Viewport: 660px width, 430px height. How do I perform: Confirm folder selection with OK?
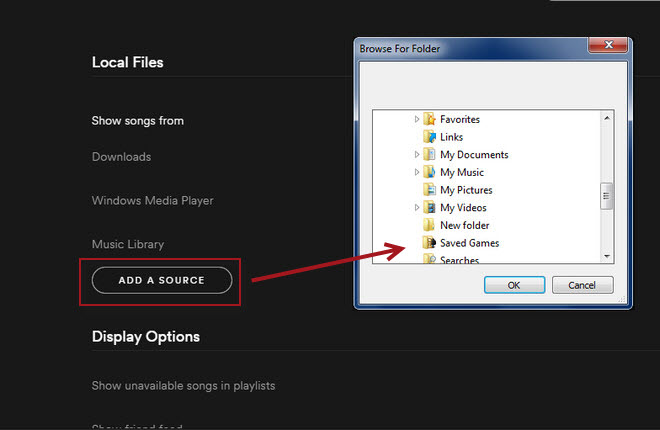[513, 285]
